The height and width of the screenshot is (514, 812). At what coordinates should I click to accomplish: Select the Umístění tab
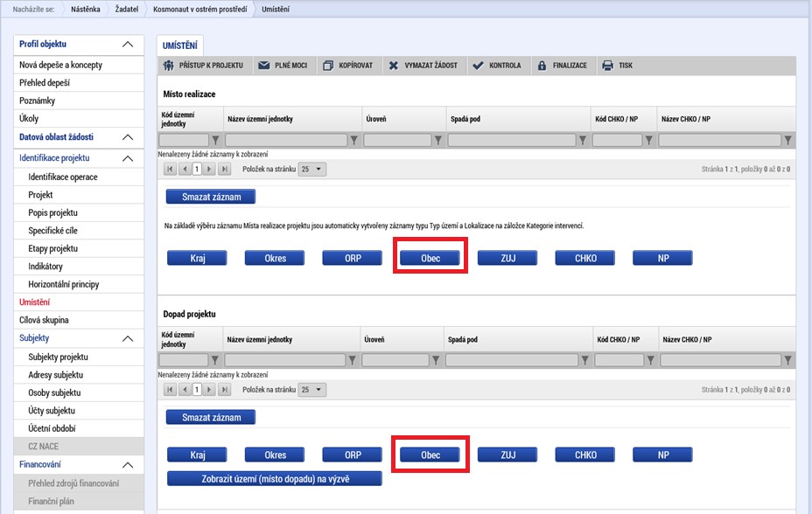(x=179, y=45)
